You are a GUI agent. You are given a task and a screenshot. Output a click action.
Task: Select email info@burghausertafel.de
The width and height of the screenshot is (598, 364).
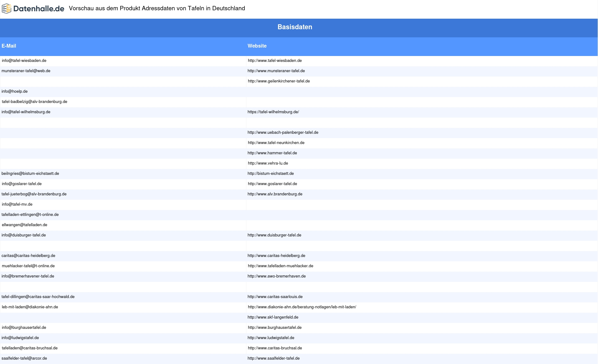point(24,328)
